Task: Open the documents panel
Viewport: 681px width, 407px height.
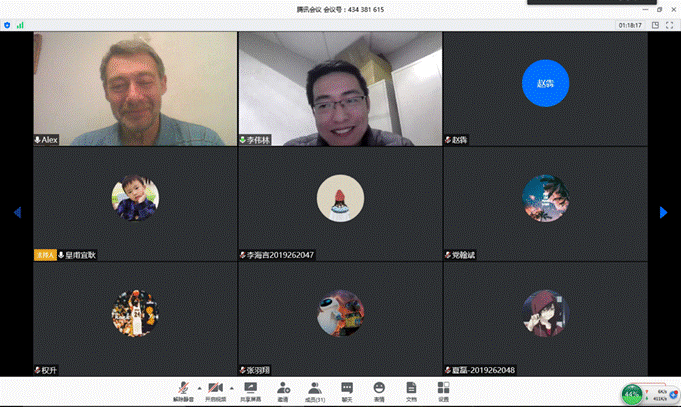Action: click(411, 390)
